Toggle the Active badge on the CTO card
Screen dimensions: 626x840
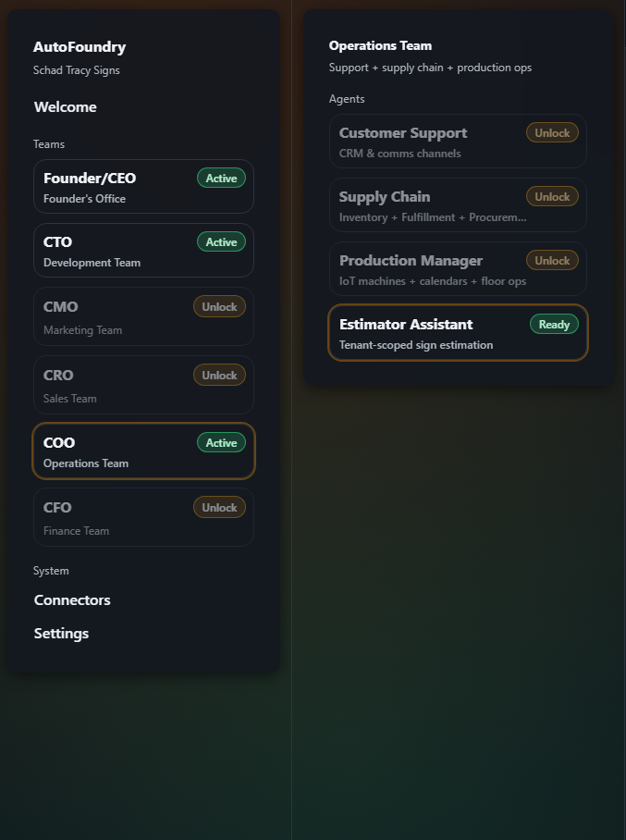221,241
